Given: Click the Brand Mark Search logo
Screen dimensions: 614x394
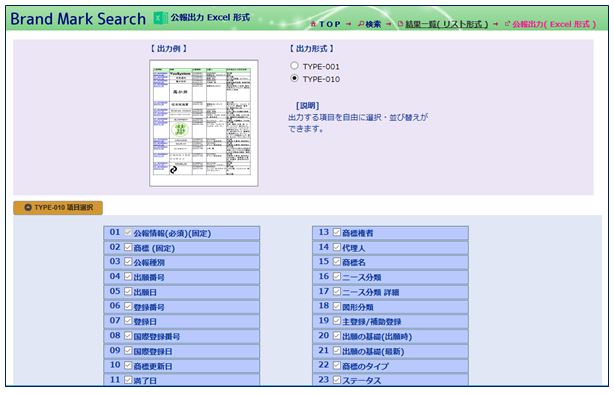Looking at the screenshot, I should pos(78,19).
